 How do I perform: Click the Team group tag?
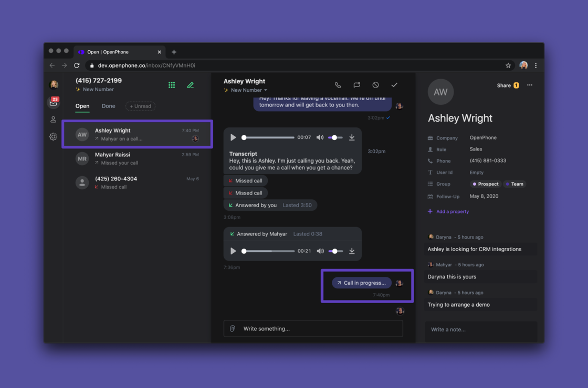coord(514,184)
